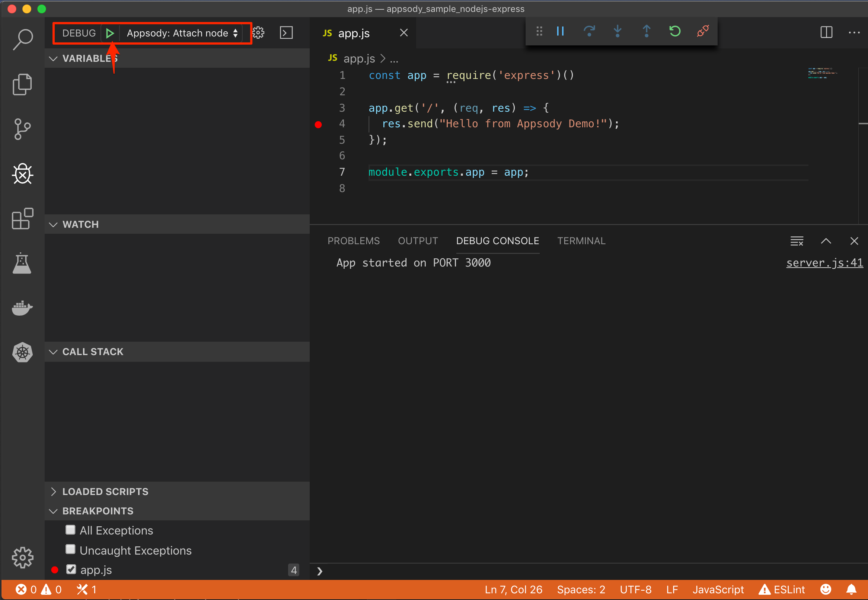
Task: Select the Appsody: Attach node configuration dropdown
Action: click(182, 33)
